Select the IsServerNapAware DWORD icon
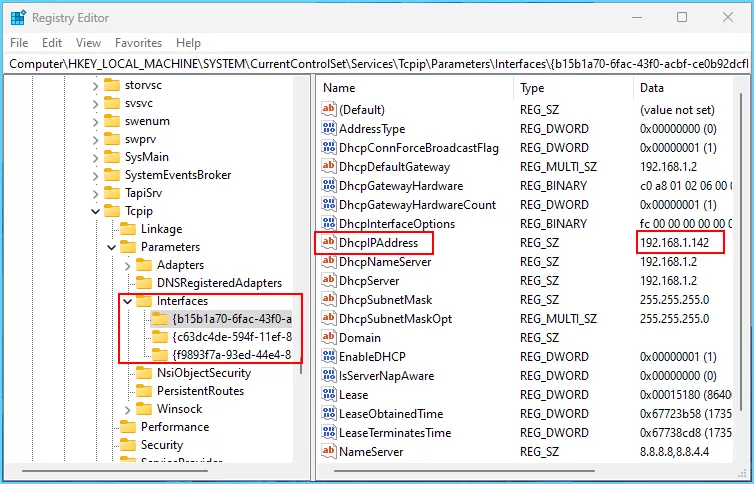The height and width of the screenshot is (484, 754). pyautogui.click(x=329, y=375)
